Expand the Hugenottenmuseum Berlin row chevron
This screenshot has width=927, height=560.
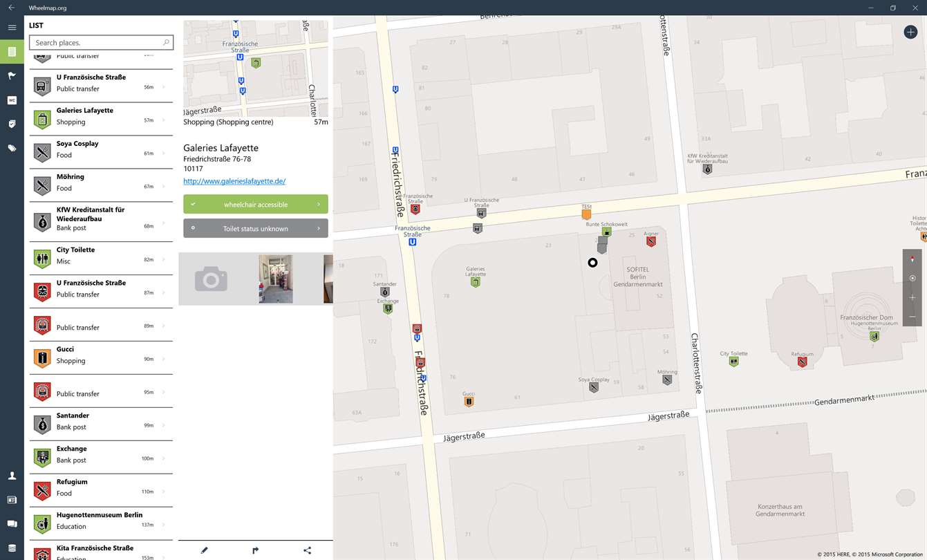(x=164, y=525)
